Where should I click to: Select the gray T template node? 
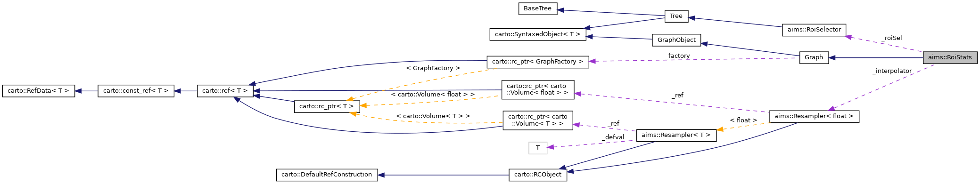coord(538,148)
